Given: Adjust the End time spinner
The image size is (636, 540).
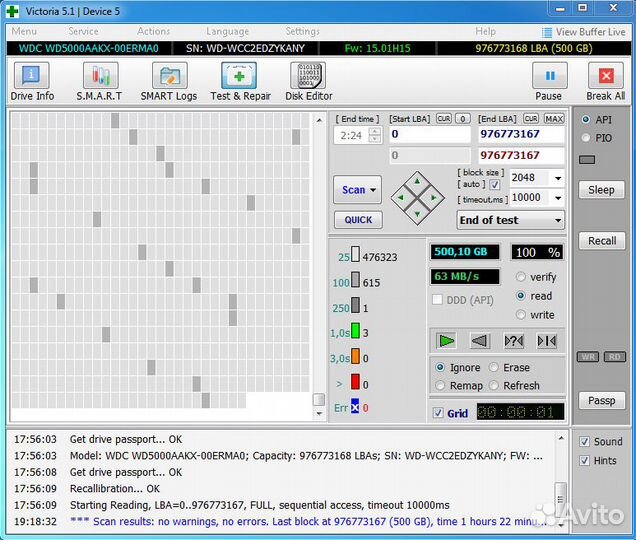Looking at the screenshot, I should [375, 135].
